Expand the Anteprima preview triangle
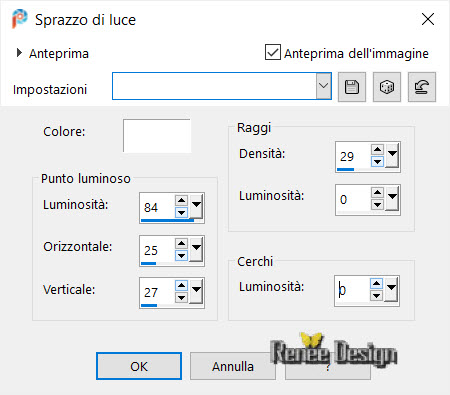Viewport: 450px width, 395px height. (x=19, y=53)
